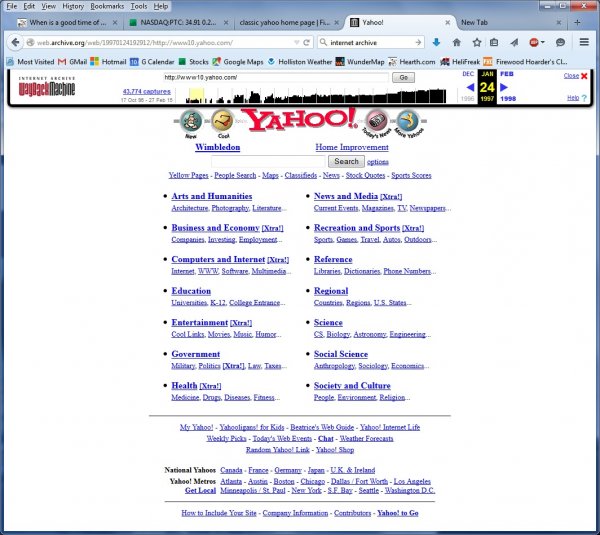Viewport: 600px width, 535px height.
Task: Click the Get Local link
Action: (201, 490)
